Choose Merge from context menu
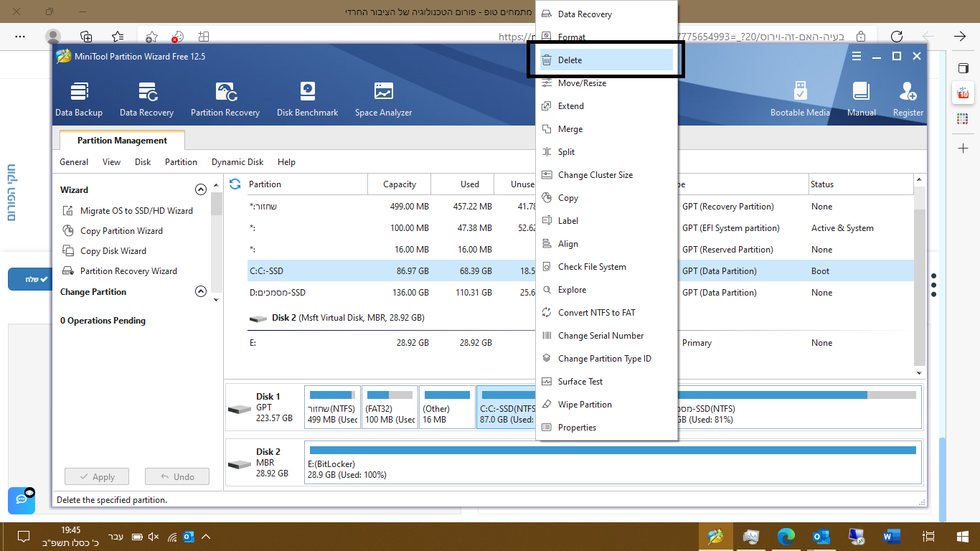The image size is (980, 551). coord(606,129)
